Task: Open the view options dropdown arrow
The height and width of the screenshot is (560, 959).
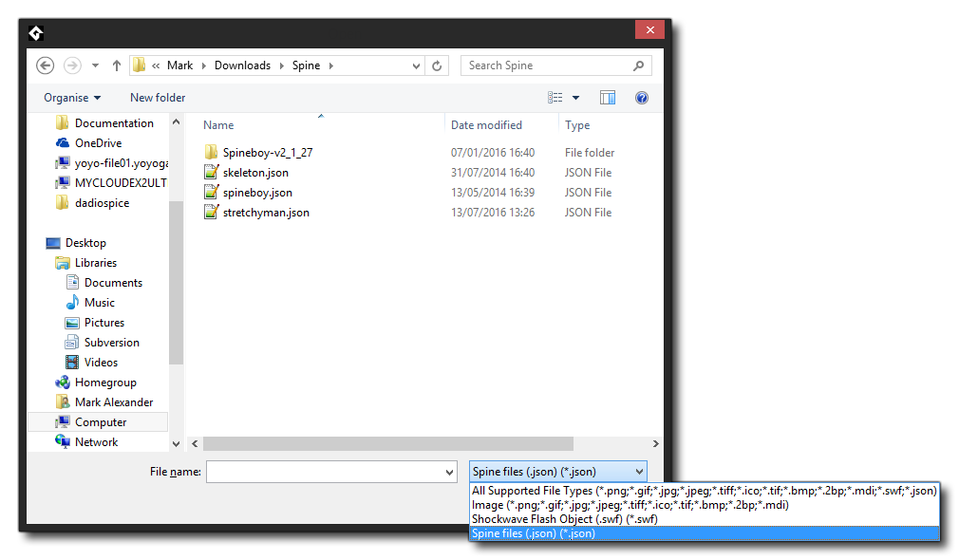Action: pos(576,98)
